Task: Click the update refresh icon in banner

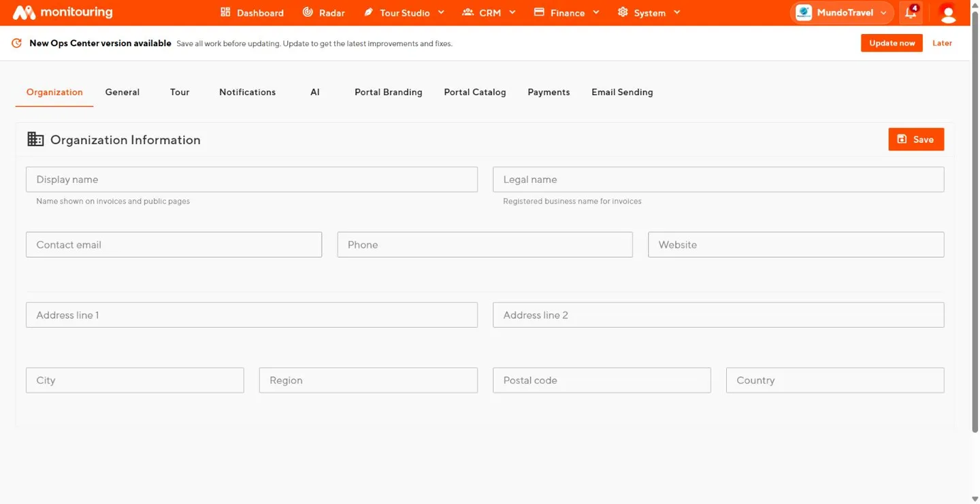Action: click(17, 44)
